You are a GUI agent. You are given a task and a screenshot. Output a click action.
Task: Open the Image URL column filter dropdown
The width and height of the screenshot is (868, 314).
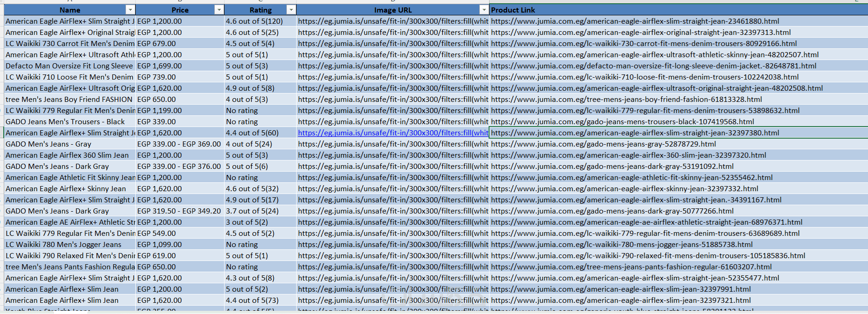(484, 10)
